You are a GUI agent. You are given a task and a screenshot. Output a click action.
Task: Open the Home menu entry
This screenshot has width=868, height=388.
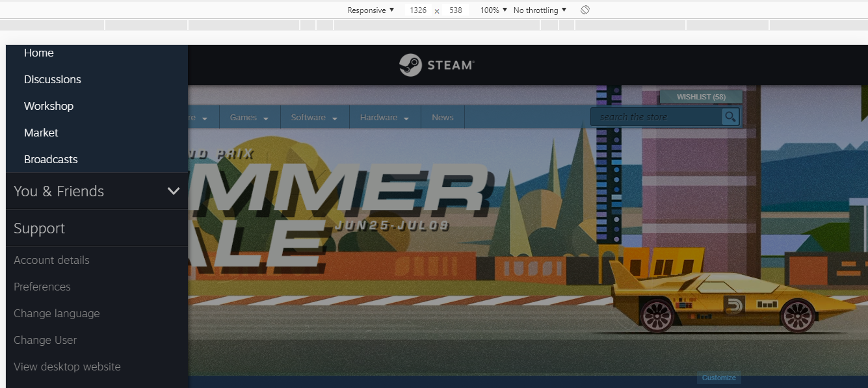pos(39,53)
